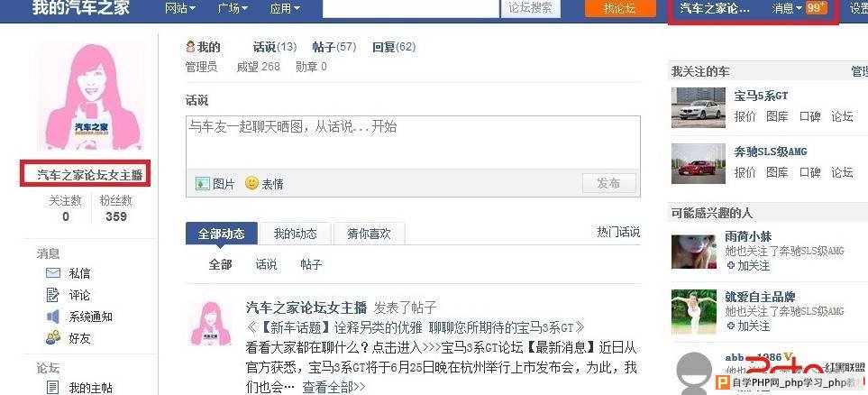Open 系统通知 speaker icon
868x395 pixels.
pos(53,317)
